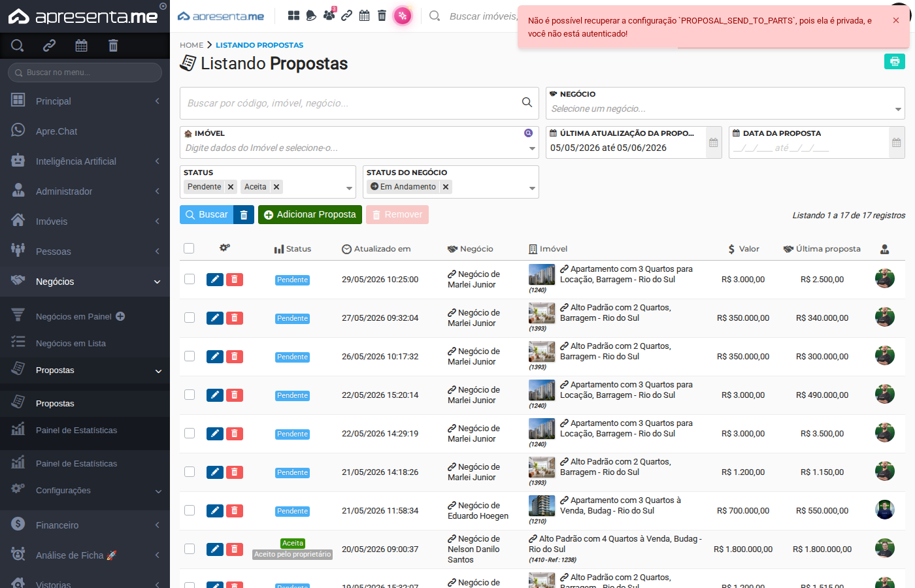Open calendar picker for Data da Proposta
The image size is (915, 588).
[x=897, y=142]
